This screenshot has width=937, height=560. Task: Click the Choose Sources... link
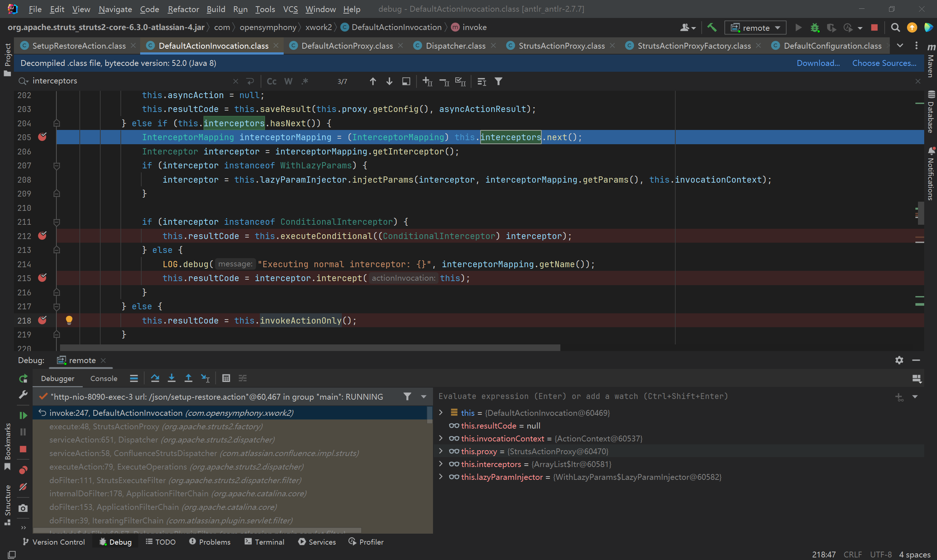click(x=884, y=63)
